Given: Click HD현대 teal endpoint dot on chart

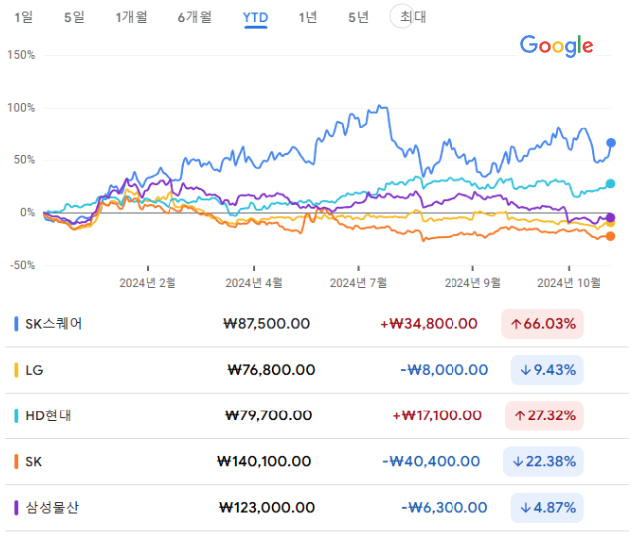Looking at the screenshot, I should 610,183.
